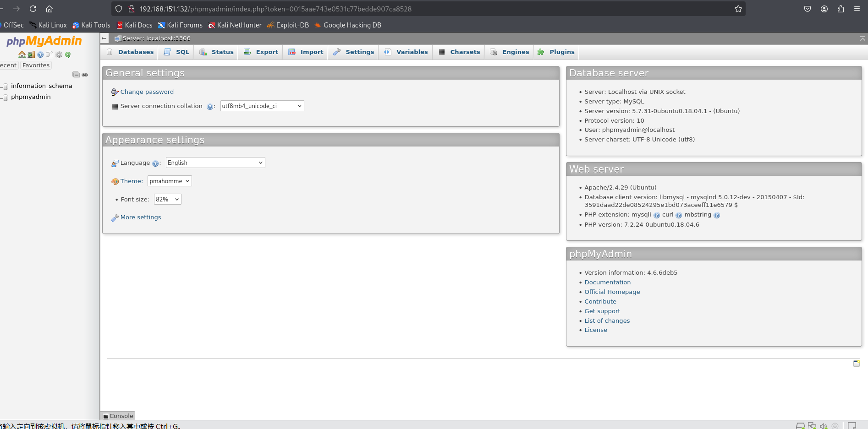Open the List of changes link

point(607,321)
